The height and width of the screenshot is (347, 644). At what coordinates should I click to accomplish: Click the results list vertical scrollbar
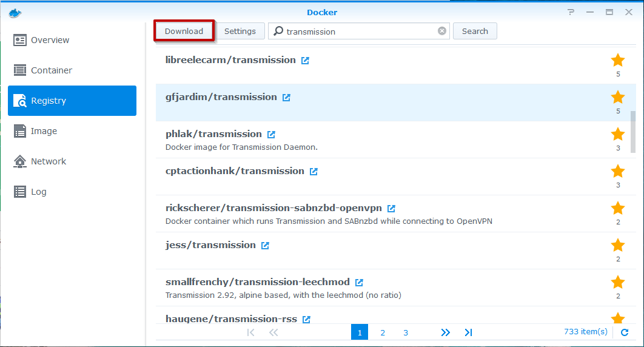[633, 132]
